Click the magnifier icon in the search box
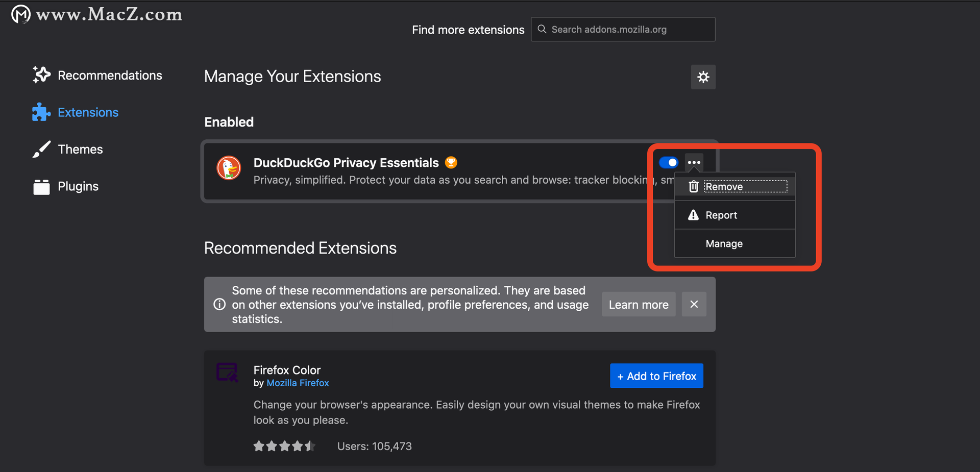The image size is (980, 472). [542, 29]
